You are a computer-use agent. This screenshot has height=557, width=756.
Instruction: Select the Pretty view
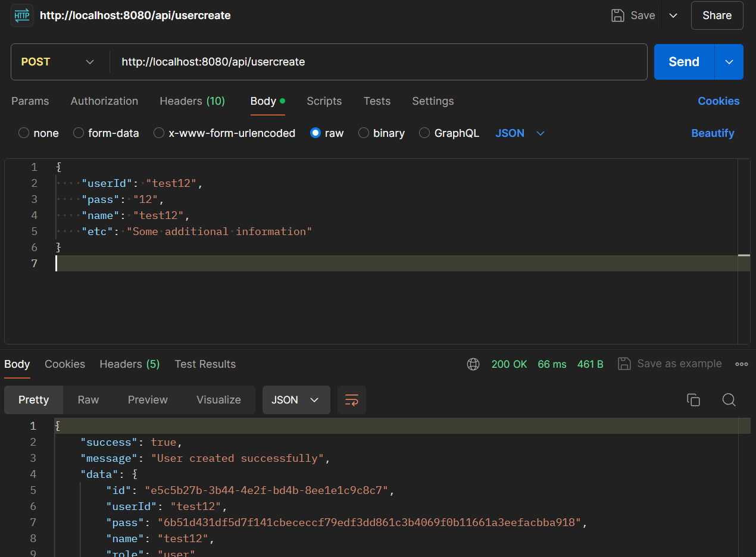click(x=33, y=400)
